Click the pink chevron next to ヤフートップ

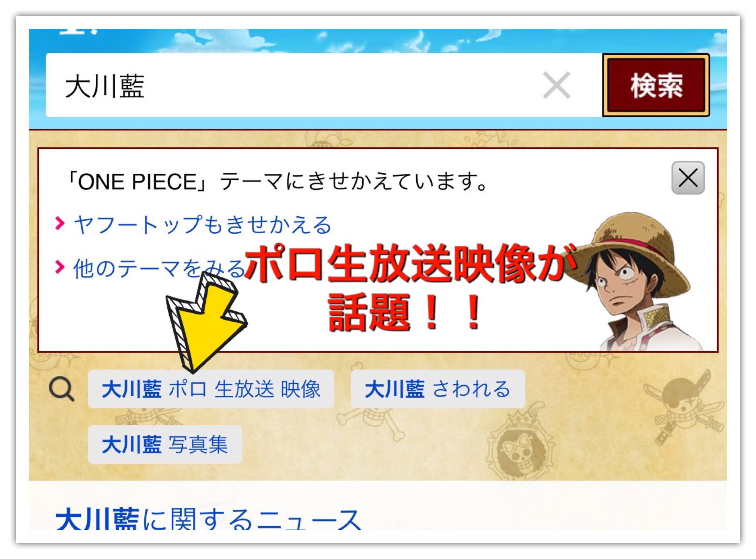60,223
